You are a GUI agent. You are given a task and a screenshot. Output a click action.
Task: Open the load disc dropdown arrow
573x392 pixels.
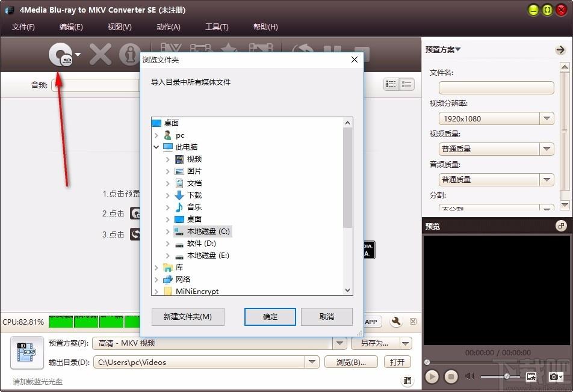point(78,55)
